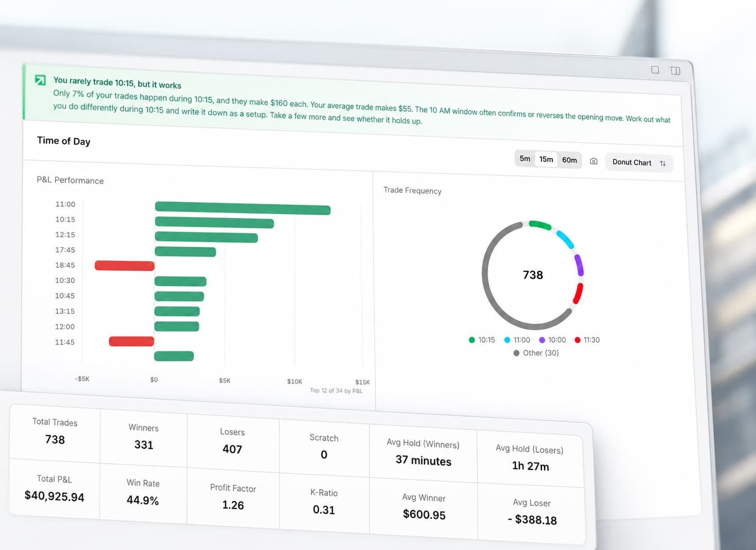The height and width of the screenshot is (550, 756).
Task: Click the "Trade Frequency" chart title
Action: [412, 190]
